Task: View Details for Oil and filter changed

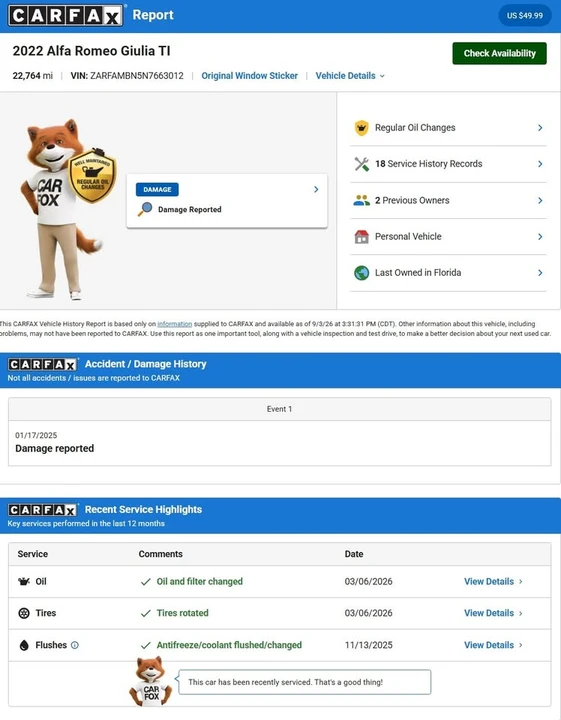Action: click(494, 581)
